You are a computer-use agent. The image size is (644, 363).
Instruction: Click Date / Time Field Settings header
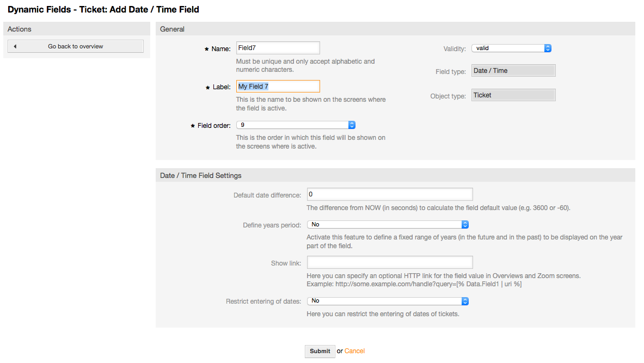click(395, 176)
